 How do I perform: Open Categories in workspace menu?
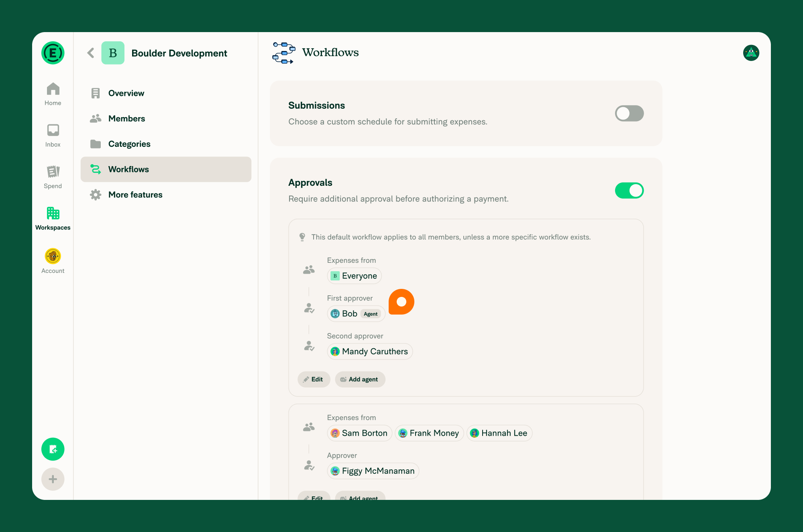tap(166, 144)
